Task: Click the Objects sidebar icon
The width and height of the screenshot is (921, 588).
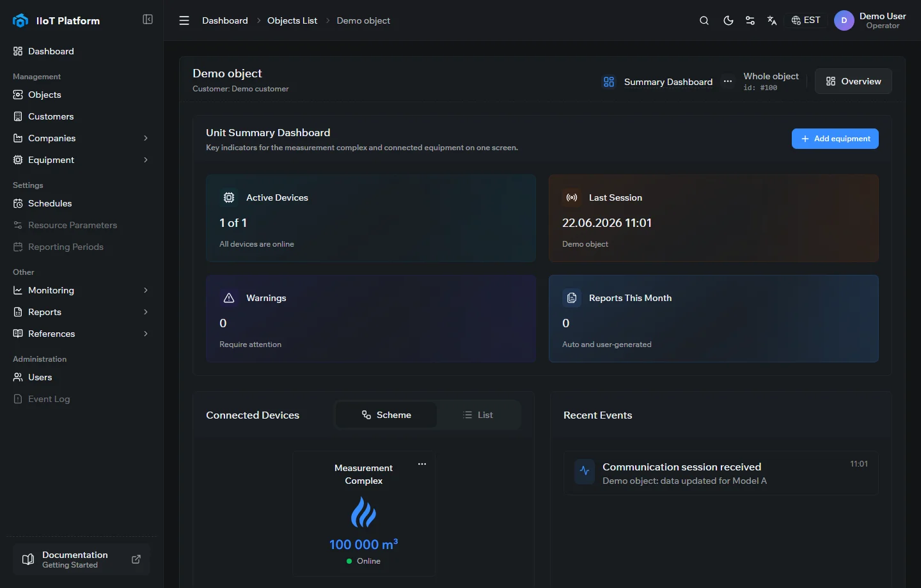Action: point(18,95)
